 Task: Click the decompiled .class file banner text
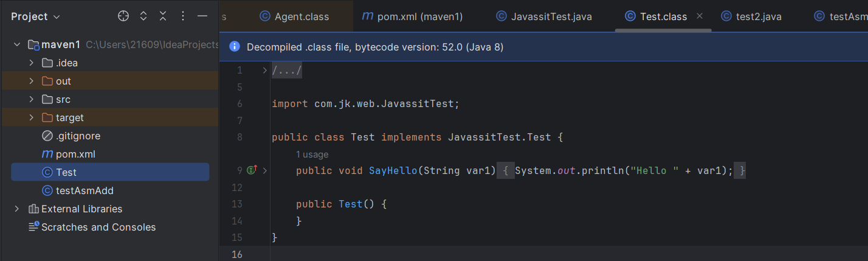(375, 47)
